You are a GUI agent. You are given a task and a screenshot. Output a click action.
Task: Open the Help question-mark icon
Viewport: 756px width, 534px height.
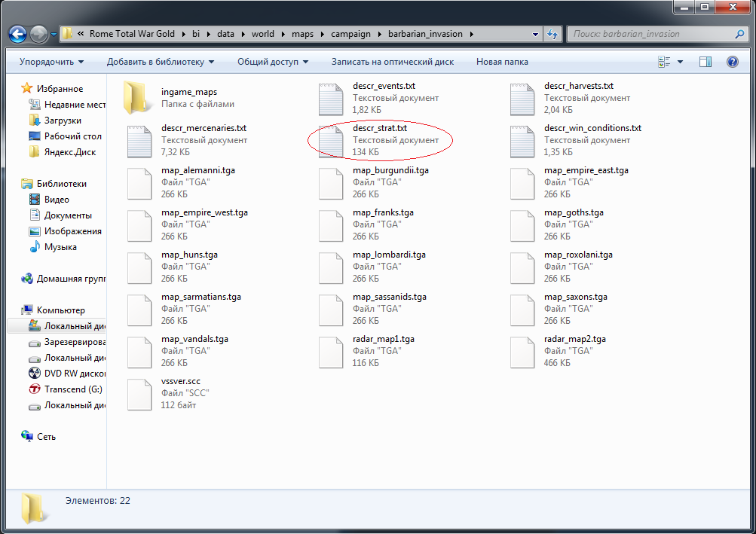pyautogui.click(x=733, y=62)
